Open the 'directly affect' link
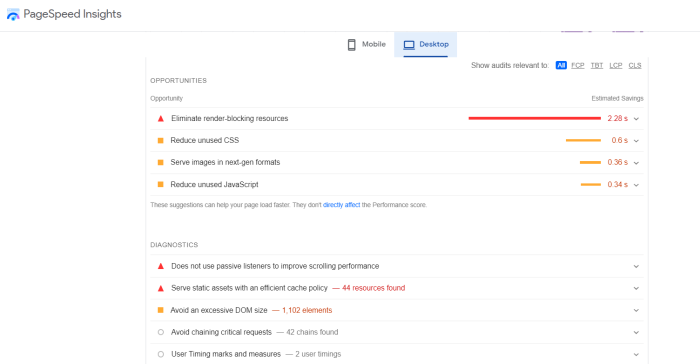The height and width of the screenshot is (364, 700). coord(342,205)
